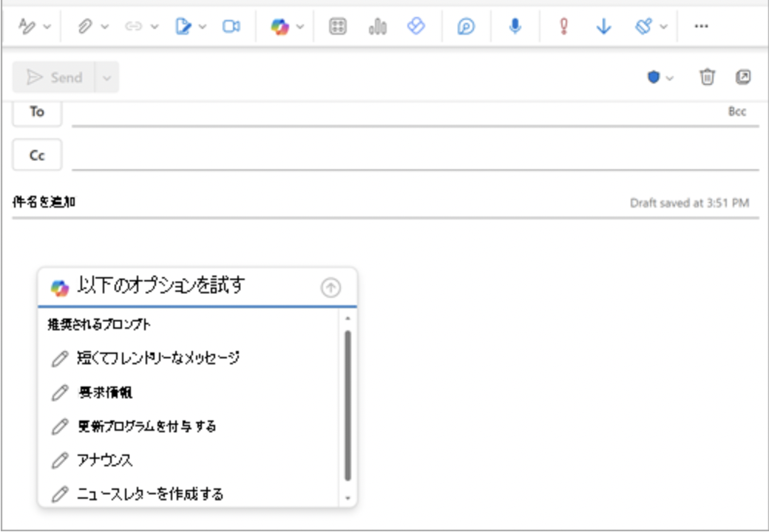Screen dimensions: 769x532
Task: Click the prompt list vertical scrollbar
Action: pyautogui.click(x=348, y=405)
